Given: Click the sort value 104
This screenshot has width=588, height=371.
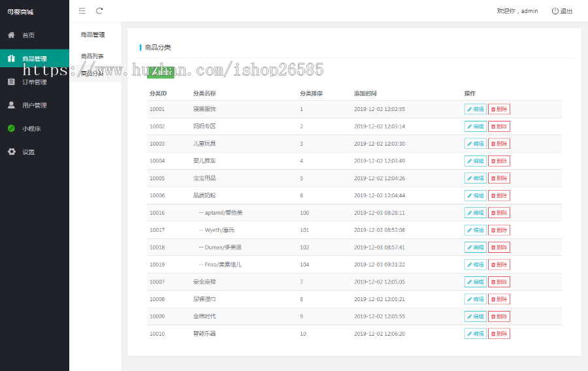Looking at the screenshot, I should coord(304,264).
